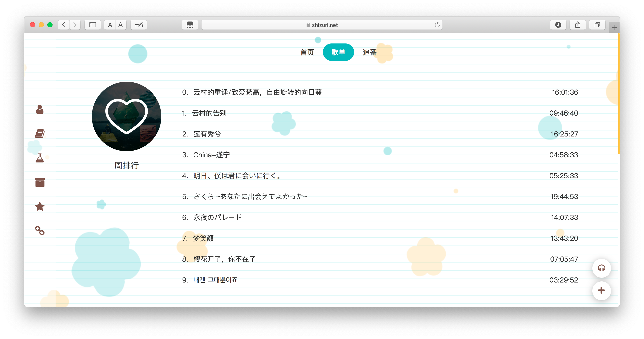Open the lab flask sidebar icon
The image size is (644, 339).
(40, 158)
